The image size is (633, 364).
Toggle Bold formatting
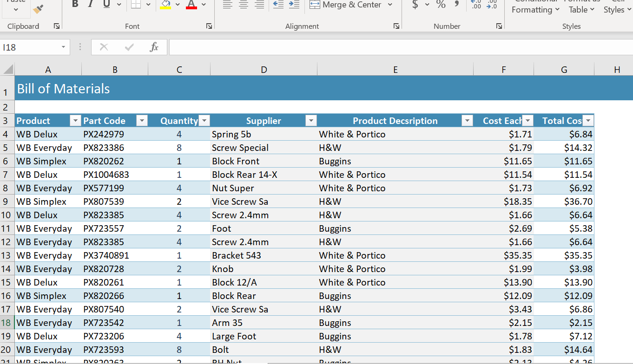coord(75,4)
